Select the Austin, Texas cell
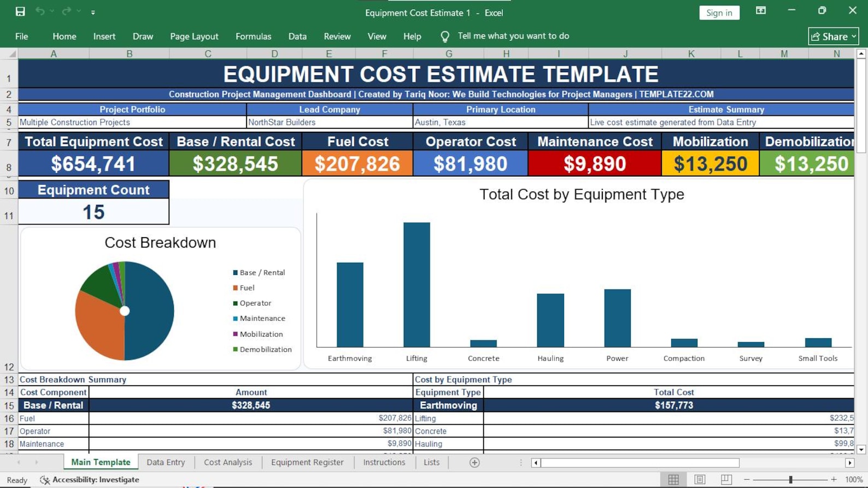 (501, 122)
